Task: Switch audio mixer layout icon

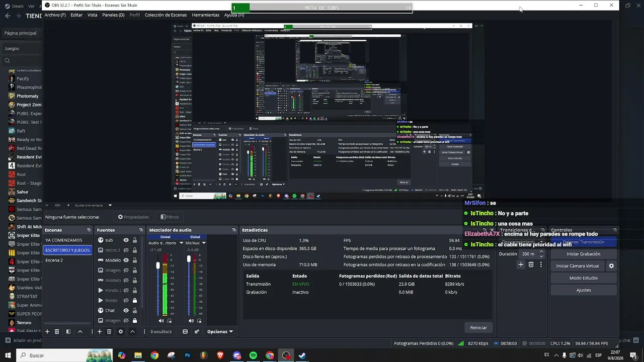Action: pyautogui.click(x=185, y=331)
